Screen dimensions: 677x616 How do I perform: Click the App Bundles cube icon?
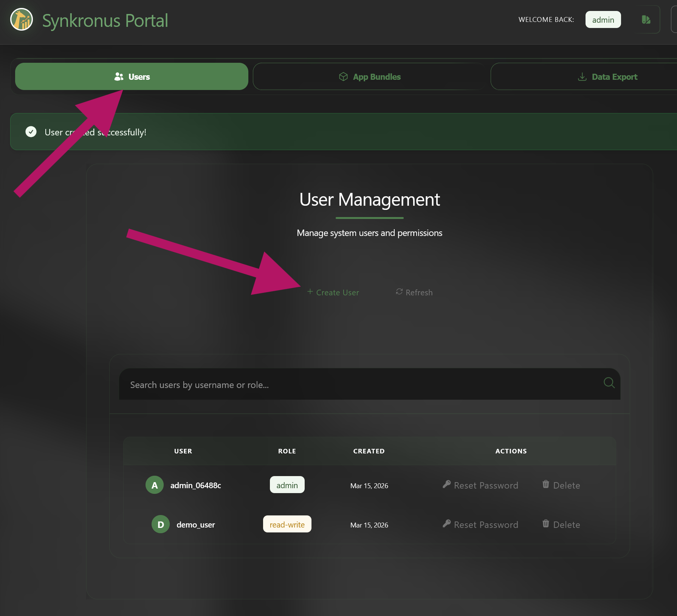coord(343,77)
